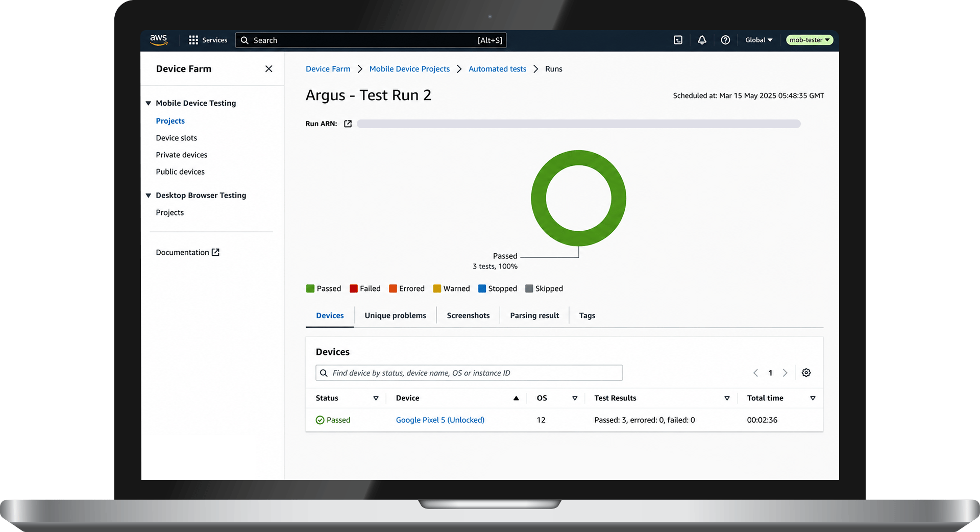This screenshot has width=980, height=532.
Task: Click the Skipped gray legend swatch
Action: pyautogui.click(x=529, y=288)
